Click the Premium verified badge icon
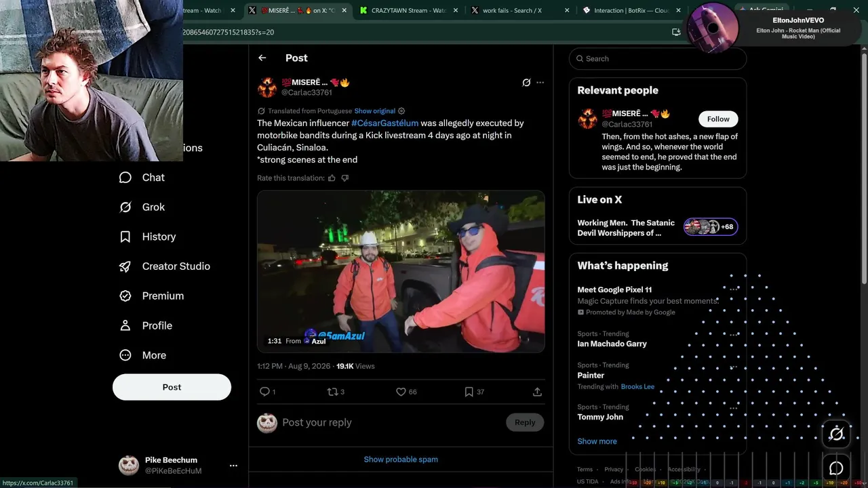The image size is (868, 488). pyautogui.click(x=125, y=296)
